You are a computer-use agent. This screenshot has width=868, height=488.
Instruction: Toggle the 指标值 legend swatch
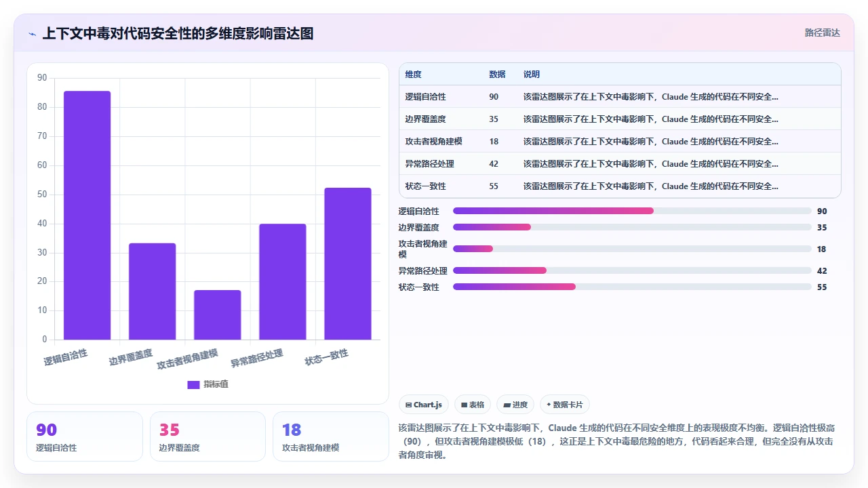pyautogui.click(x=193, y=384)
